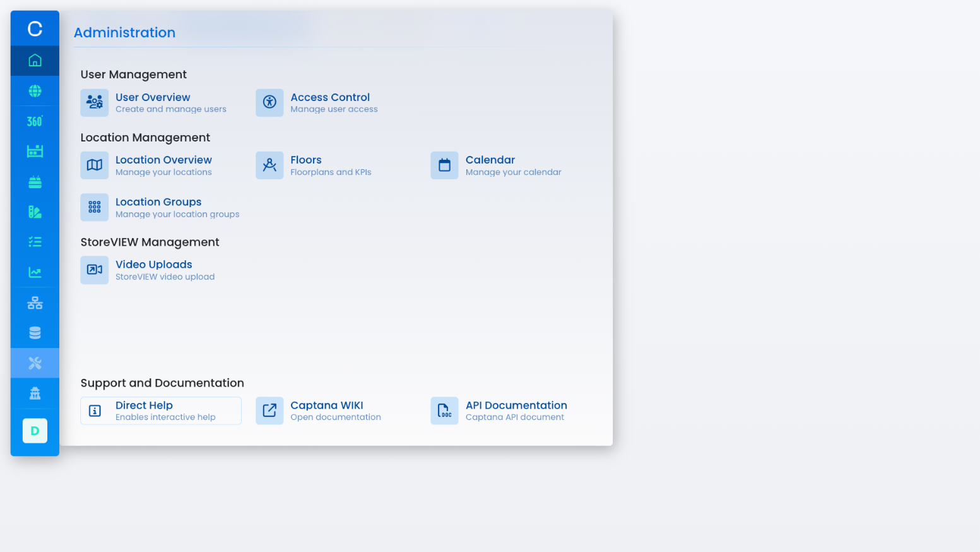
Task: Click the Access Control accessibility icon
Action: click(269, 102)
